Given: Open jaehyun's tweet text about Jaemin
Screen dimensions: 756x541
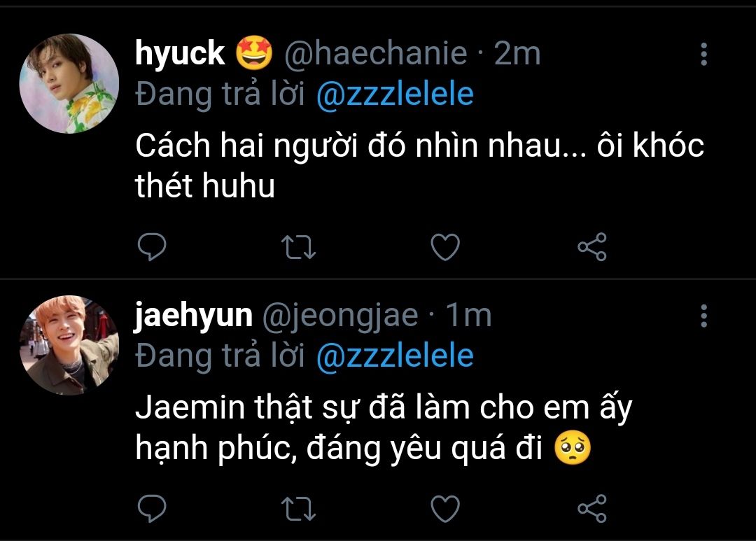Looking at the screenshot, I should pyautogui.click(x=384, y=428).
